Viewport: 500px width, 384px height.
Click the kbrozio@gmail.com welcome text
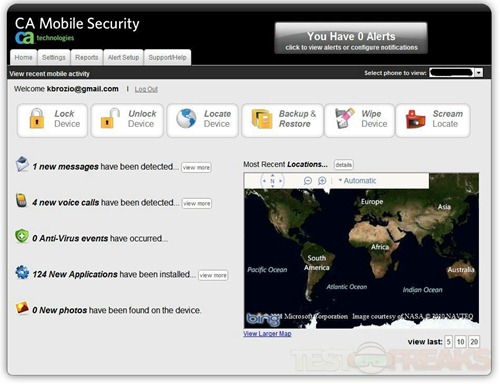click(x=83, y=89)
